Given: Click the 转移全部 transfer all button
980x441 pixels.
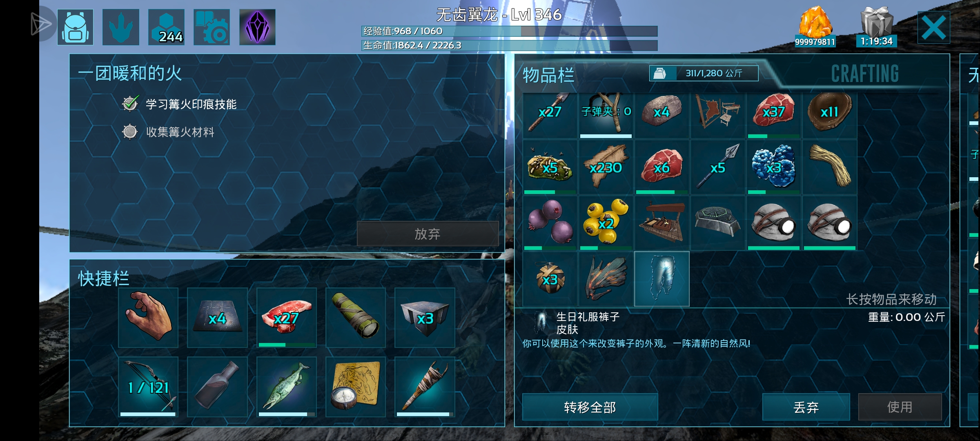Looking at the screenshot, I should 590,407.
